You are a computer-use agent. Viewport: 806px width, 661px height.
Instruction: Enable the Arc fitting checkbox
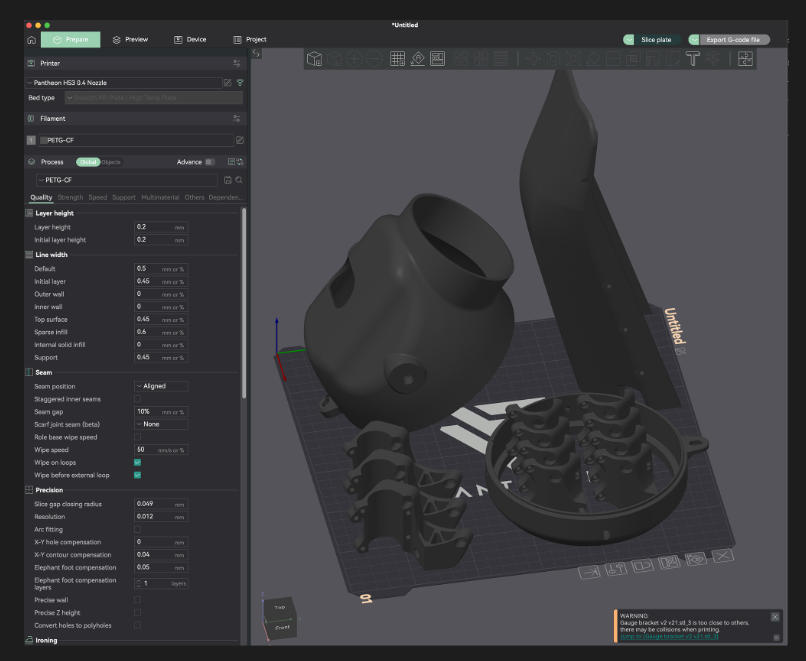137,529
